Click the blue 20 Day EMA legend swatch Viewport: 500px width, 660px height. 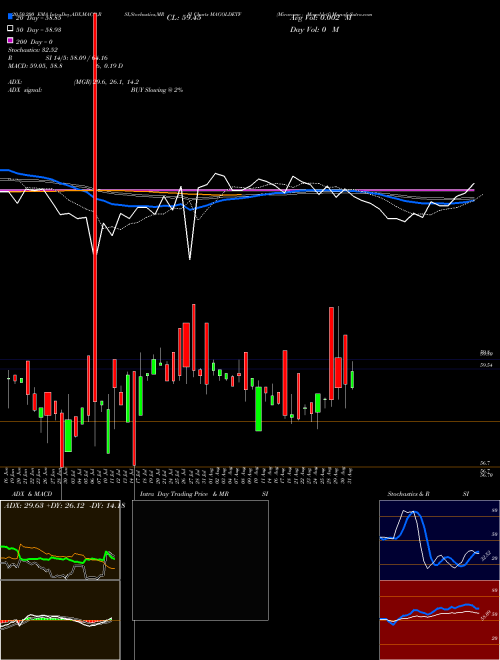[10, 17]
